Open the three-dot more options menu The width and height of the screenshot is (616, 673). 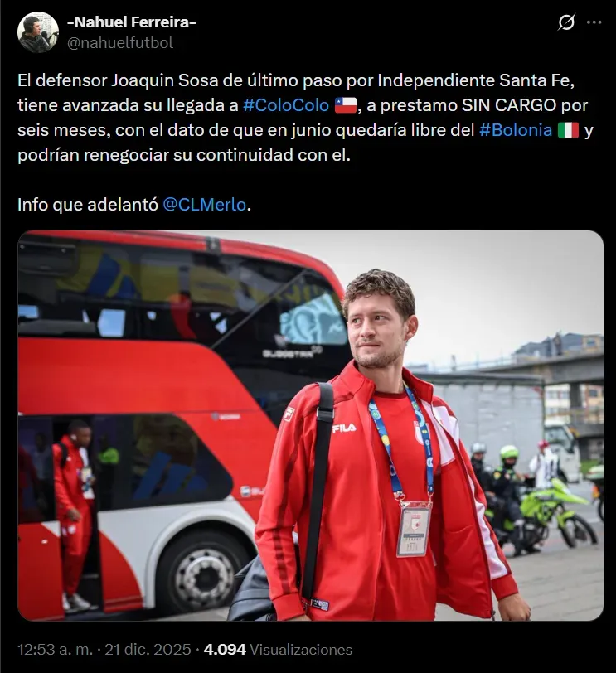click(x=594, y=22)
